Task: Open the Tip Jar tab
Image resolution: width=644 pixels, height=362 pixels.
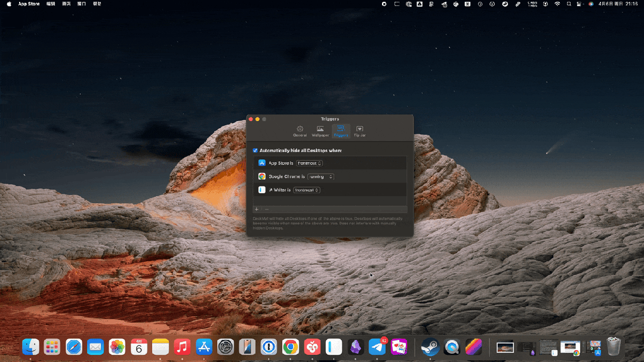Action: [x=360, y=131]
